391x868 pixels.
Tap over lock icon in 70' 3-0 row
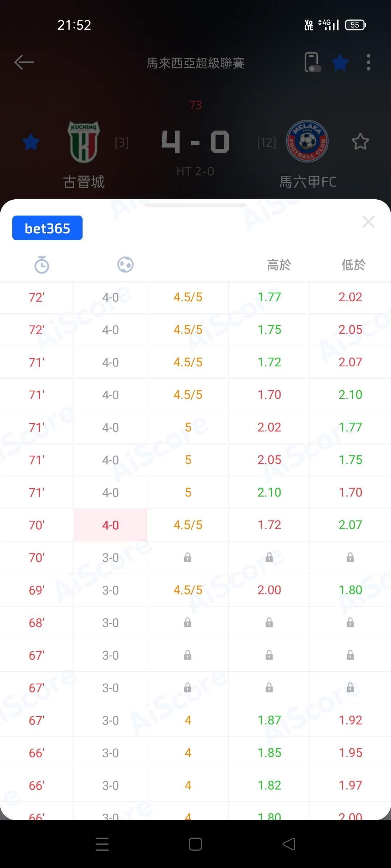point(269,557)
